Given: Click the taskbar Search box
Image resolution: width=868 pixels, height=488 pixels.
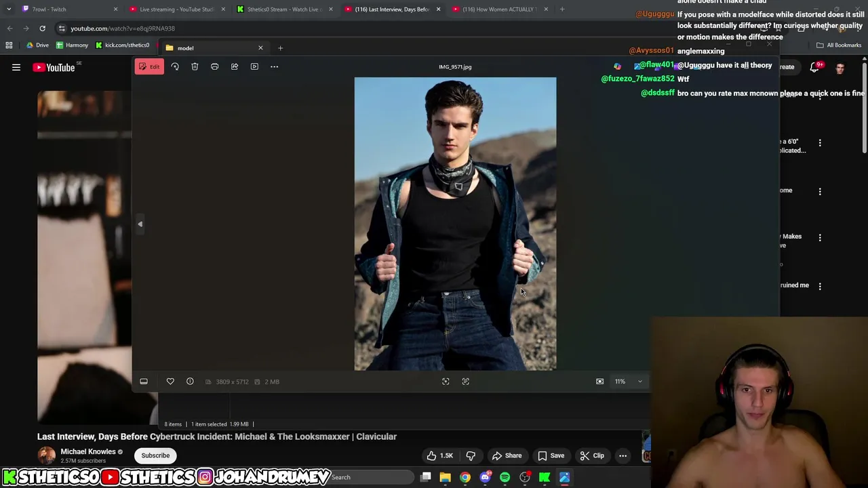Looking at the screenshot, I should coord(370,477).
